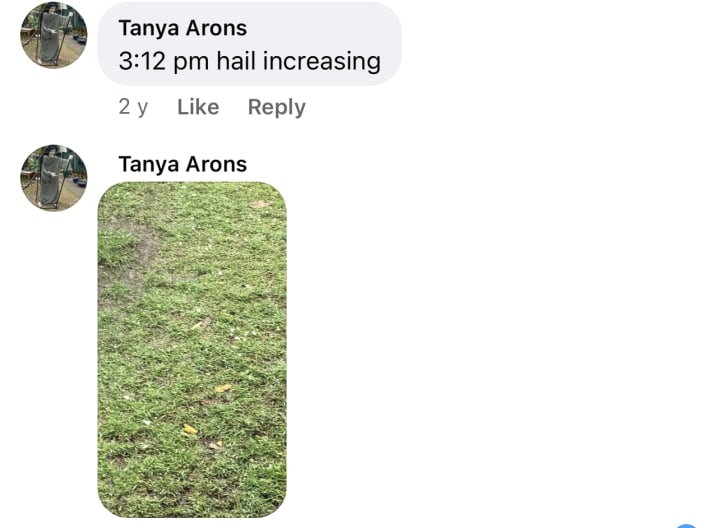Click the surname "Arons" above the photo
Viewport: 720px width, 528px height.
coord(216,164)
